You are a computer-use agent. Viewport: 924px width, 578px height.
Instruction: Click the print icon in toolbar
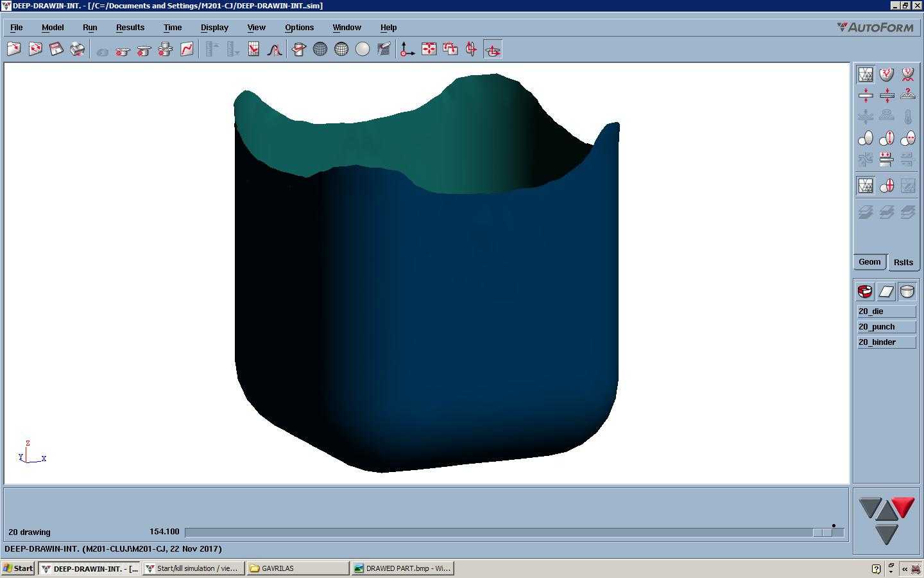[78, 49]
